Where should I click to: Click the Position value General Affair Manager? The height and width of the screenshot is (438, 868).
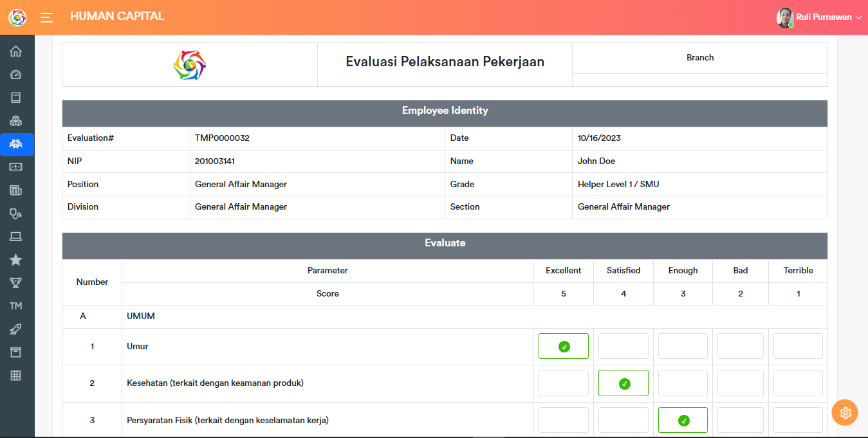[241, 185]
